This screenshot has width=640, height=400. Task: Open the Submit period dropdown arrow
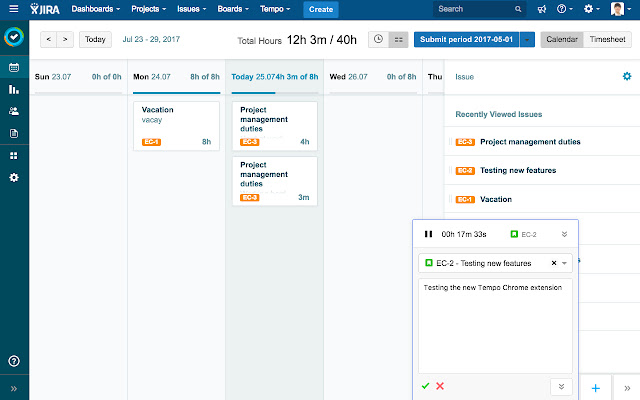(528, 40)
